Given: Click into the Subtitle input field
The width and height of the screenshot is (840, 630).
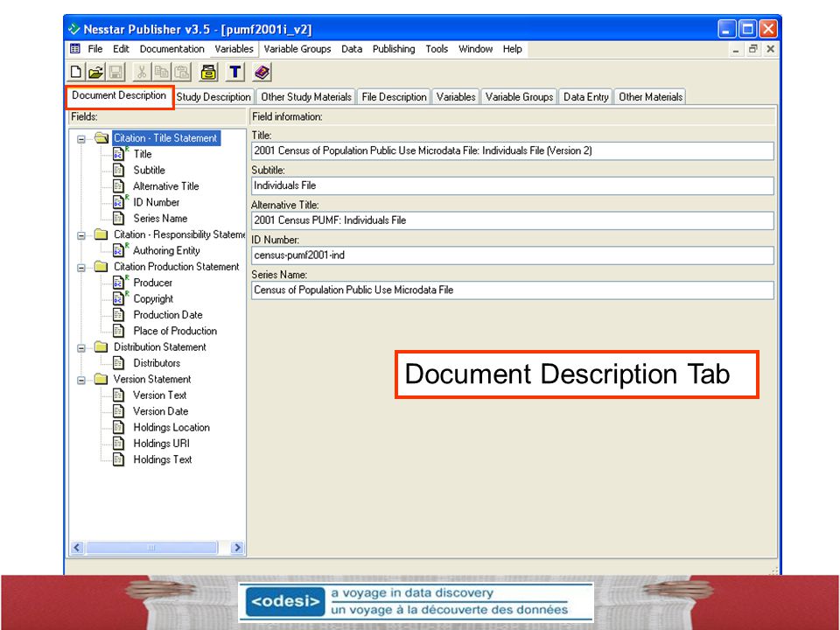Looking at the screenshot, I should click(512, 185).
